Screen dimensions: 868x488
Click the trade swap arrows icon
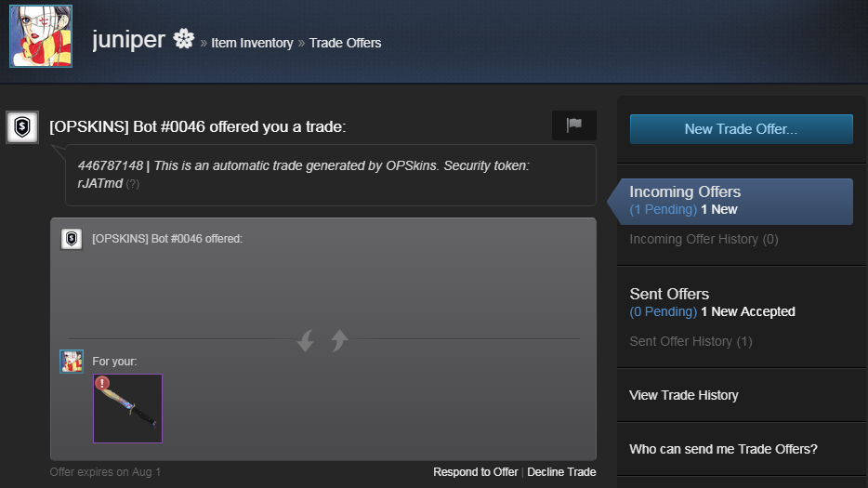(322, 340)
